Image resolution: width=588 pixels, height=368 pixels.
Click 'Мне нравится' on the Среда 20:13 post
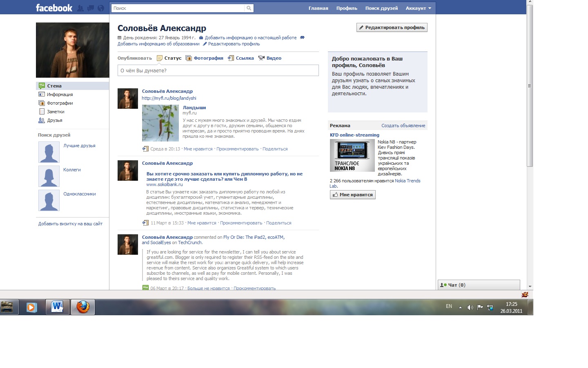198,149
